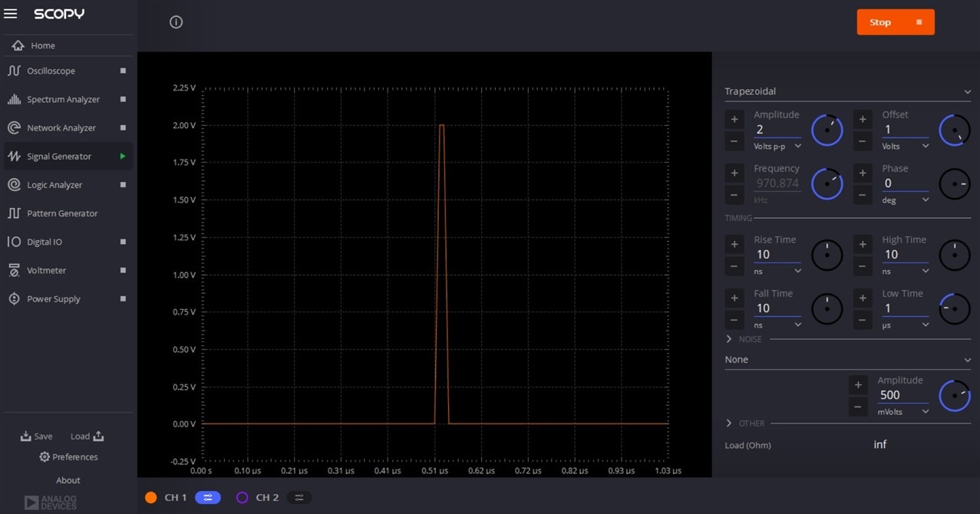Open the hamburger menu
The width and height of the screenshot is (980, 514).
(11, 14)
